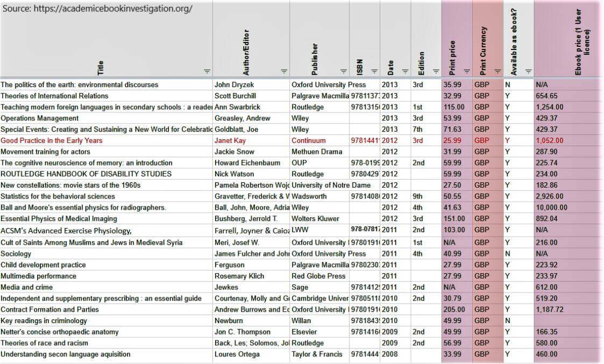Select 'Essential Physics of Medical Imaging' cell
The height and width of the screenshot is (364, 604).
pyautogui.click(x=106, y=219)
